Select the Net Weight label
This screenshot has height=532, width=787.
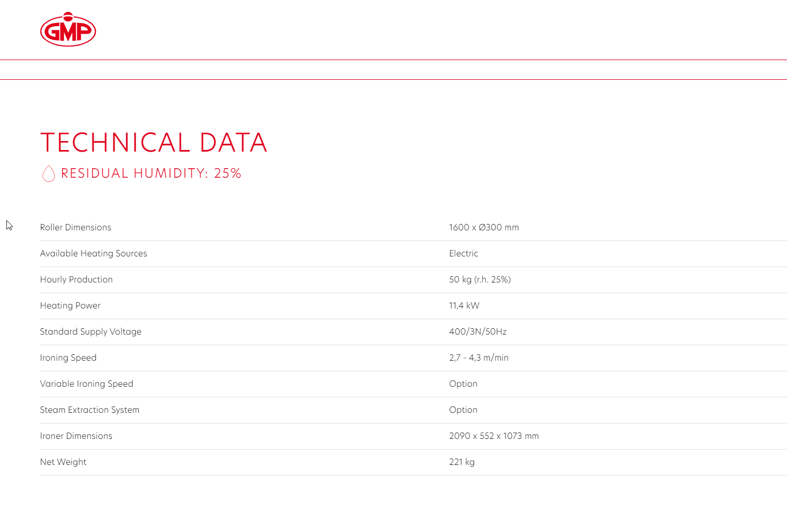[x=63, y=462]
